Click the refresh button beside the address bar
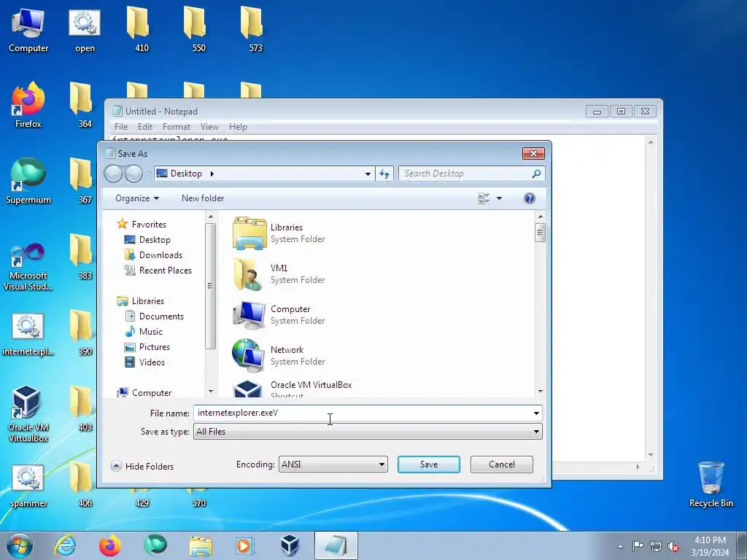 (384, 174)
